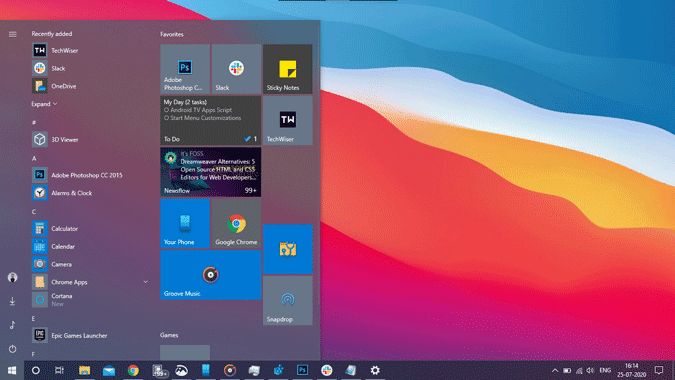Open TechWiser in Recently added list

(90, 50)
